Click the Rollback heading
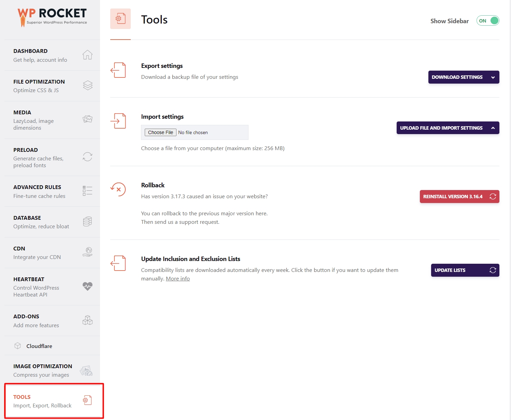 click(x=153, y=185)
